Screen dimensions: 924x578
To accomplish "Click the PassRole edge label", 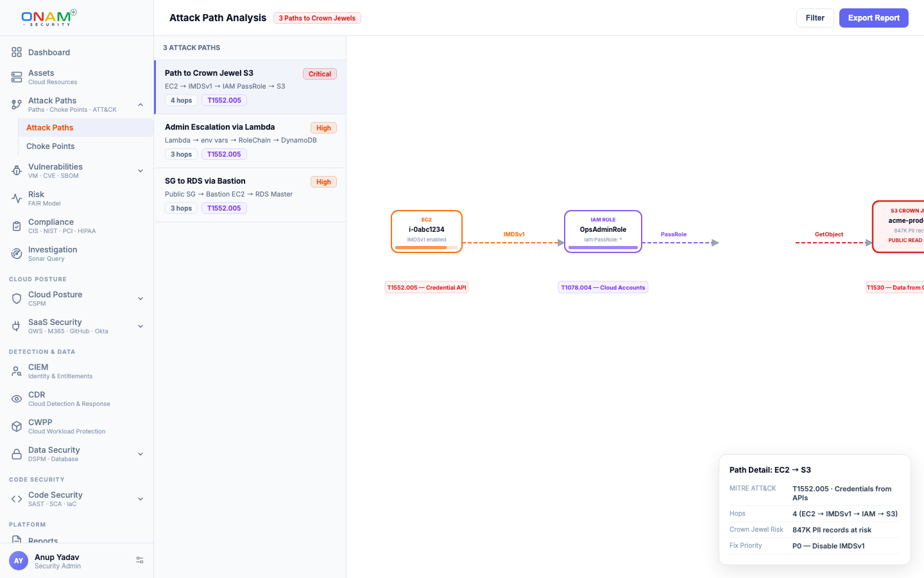I will click(x=674, y=234).
